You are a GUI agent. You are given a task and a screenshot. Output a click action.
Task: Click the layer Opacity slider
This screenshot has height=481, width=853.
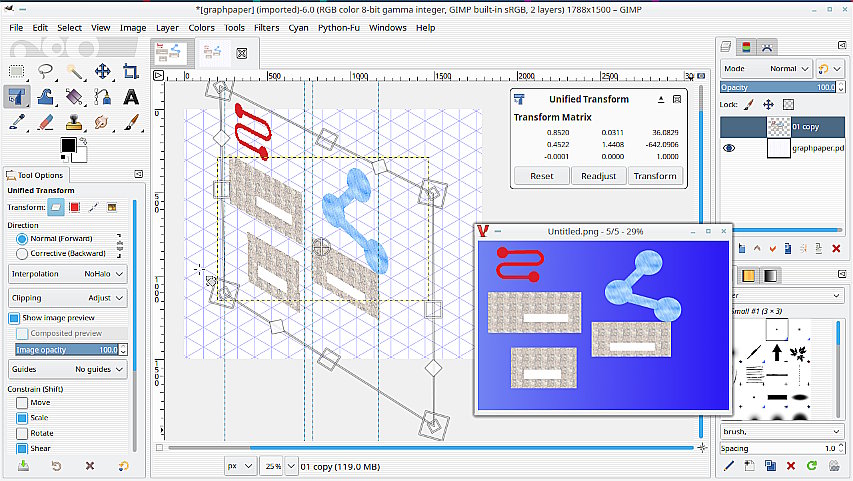[x=778, y=87]
